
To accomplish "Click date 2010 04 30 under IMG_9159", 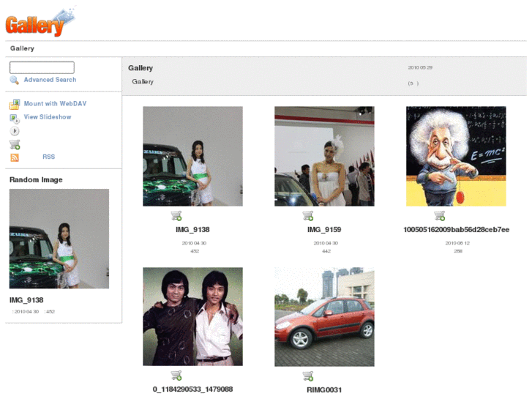I will 326,243.
